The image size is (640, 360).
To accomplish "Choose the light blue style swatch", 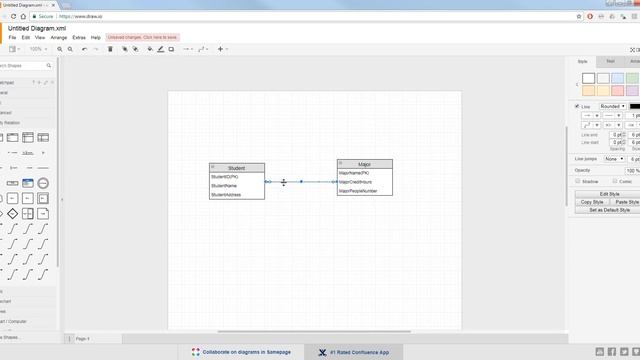I will coord(618,78).
